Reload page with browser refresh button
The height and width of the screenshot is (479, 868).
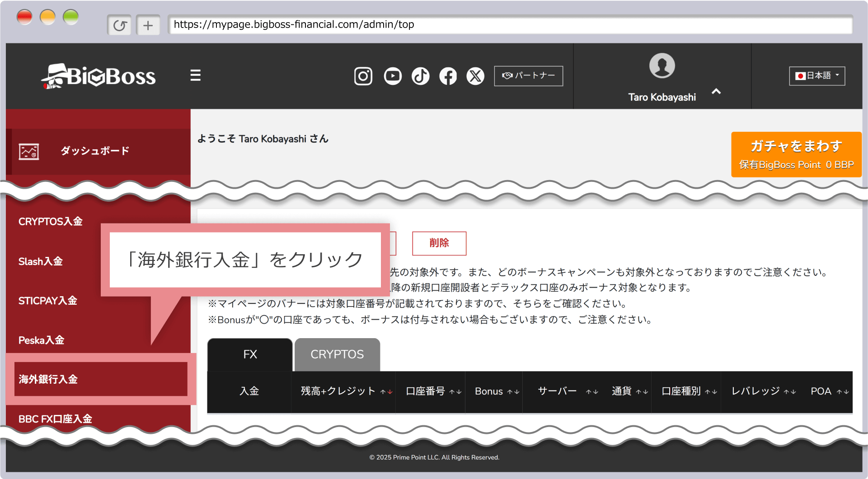pos(119,25)
